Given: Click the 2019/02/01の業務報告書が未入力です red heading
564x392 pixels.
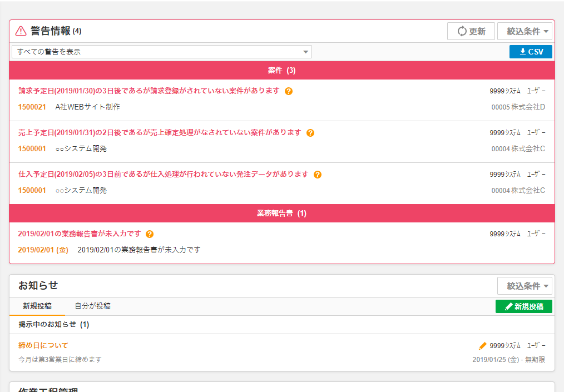Looking at the screenshot, I should (x=80, y=234).
